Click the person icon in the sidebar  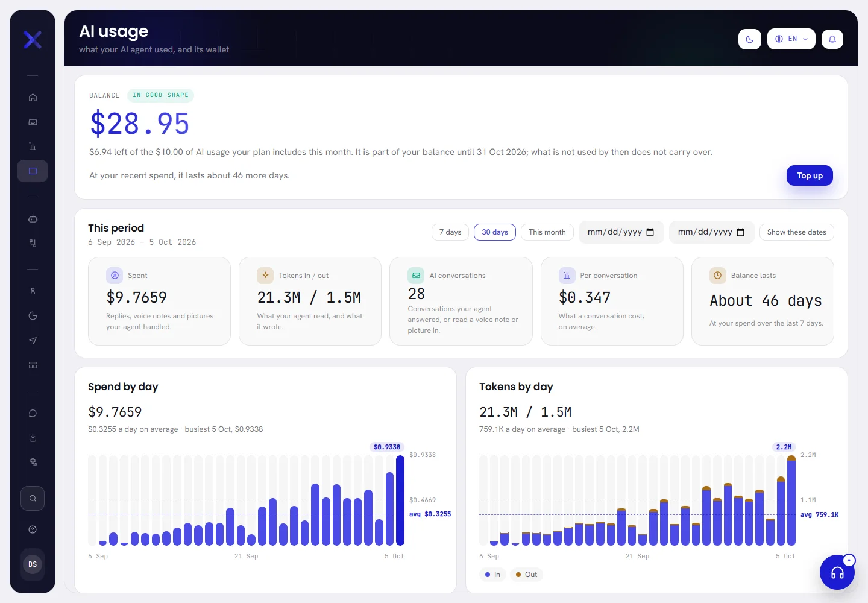pos(33,291)
